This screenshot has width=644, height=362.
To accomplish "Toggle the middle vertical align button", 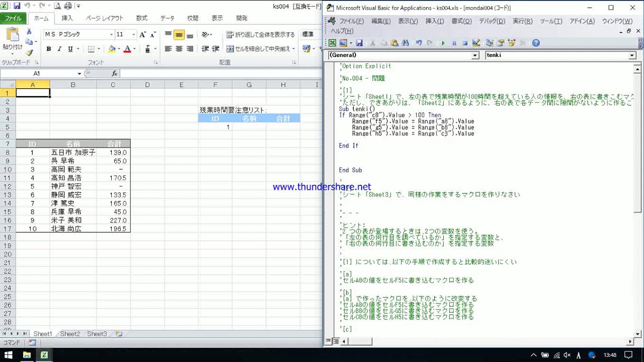I will tap(179, 35).
